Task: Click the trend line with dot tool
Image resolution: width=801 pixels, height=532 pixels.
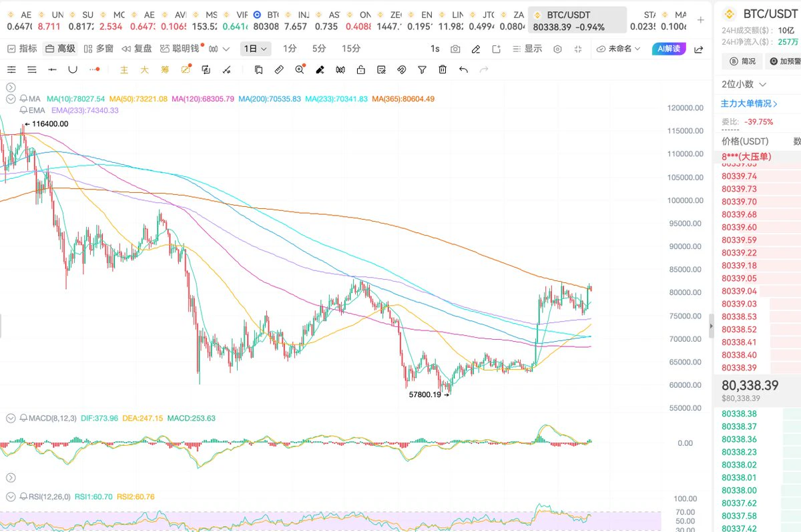Action: 226,69
